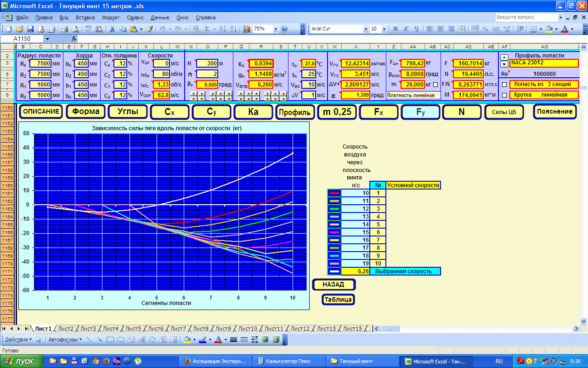Open the zoom 75% dropdown
Image resolution: width=588 pixels, height=368 pixels.
click(x=276, y=29)
